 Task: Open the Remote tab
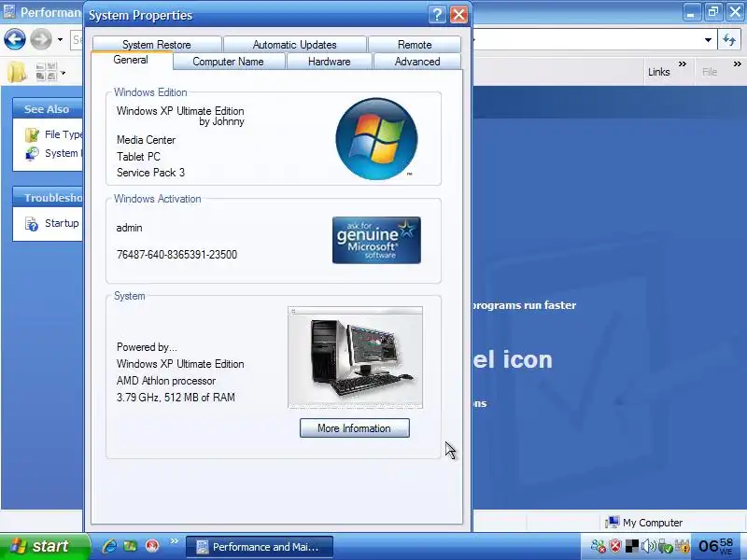[415, 44]
